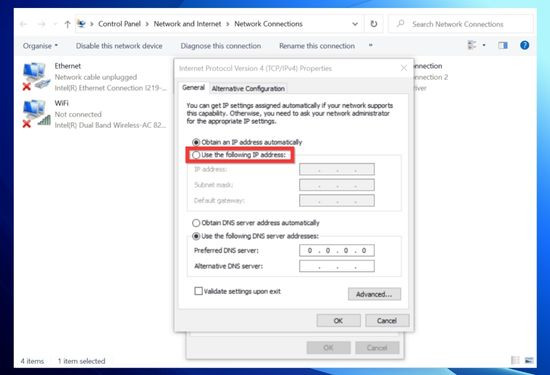Image resolution: width=550 pixels, height=375 pixels.
Task: Select the WiFi connection name
Action: click(61, 103)
